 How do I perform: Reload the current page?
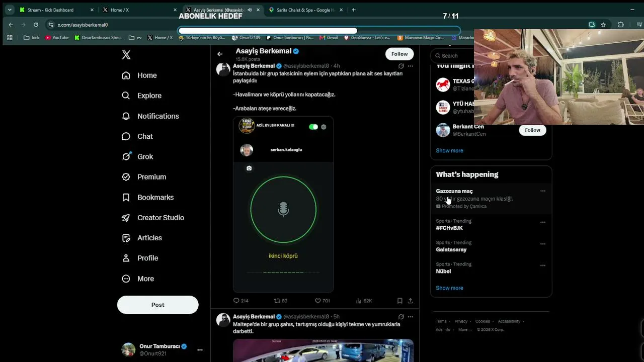36,25
